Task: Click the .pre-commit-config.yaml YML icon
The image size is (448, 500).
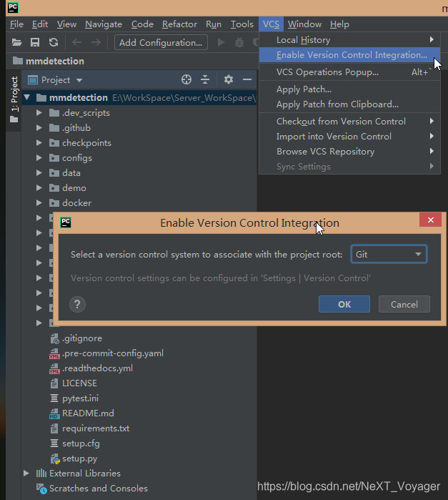Action: [54, 353]
